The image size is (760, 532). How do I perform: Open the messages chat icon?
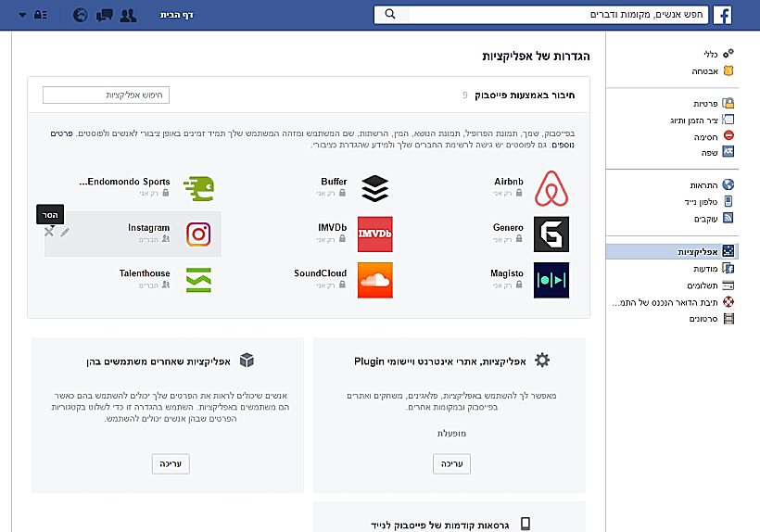click(105, 15)
